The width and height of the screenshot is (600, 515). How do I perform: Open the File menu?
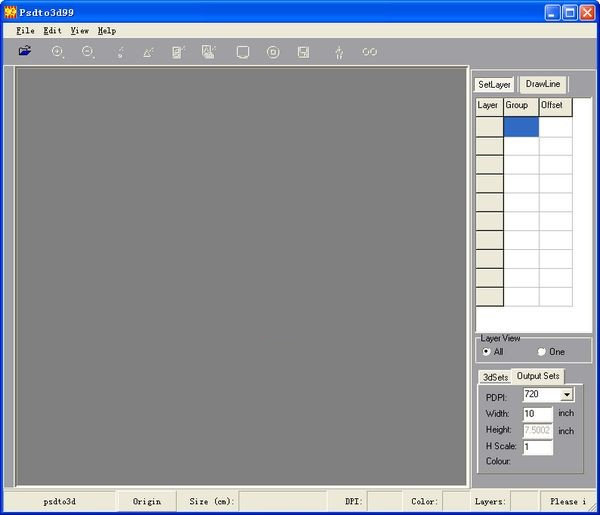point(25,31)
